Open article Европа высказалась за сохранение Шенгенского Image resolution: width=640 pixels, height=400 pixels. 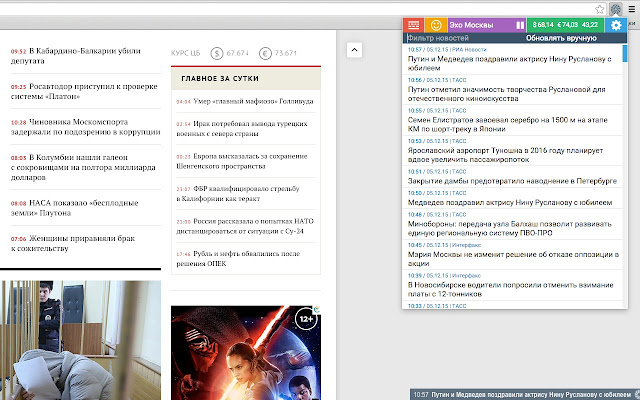(x=242, y=161)
